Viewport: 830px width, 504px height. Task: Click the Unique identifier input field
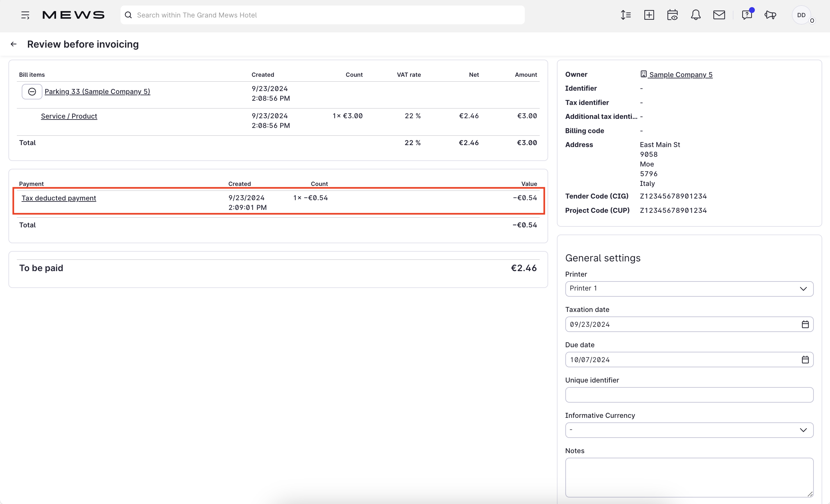(689, 395)
